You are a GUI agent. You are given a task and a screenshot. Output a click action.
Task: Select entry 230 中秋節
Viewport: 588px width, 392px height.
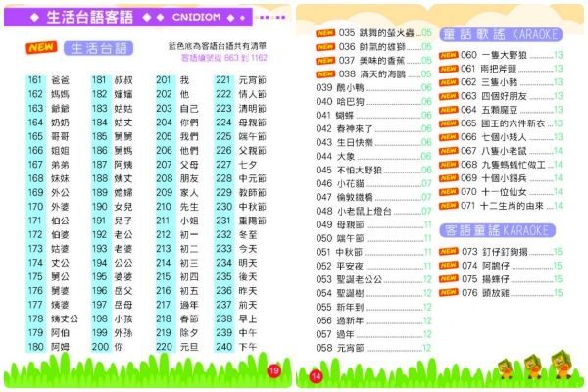pos(241,207)
